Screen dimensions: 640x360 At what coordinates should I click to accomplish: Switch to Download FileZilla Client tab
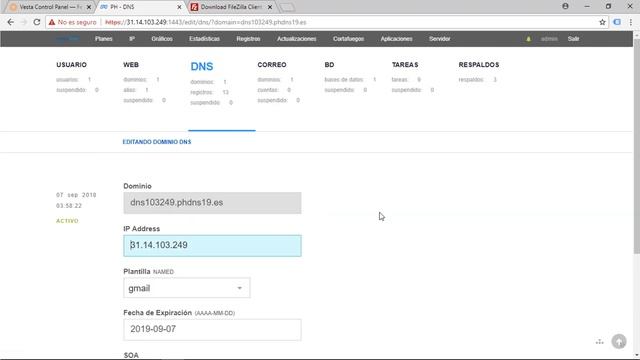[x=231, y=7]
